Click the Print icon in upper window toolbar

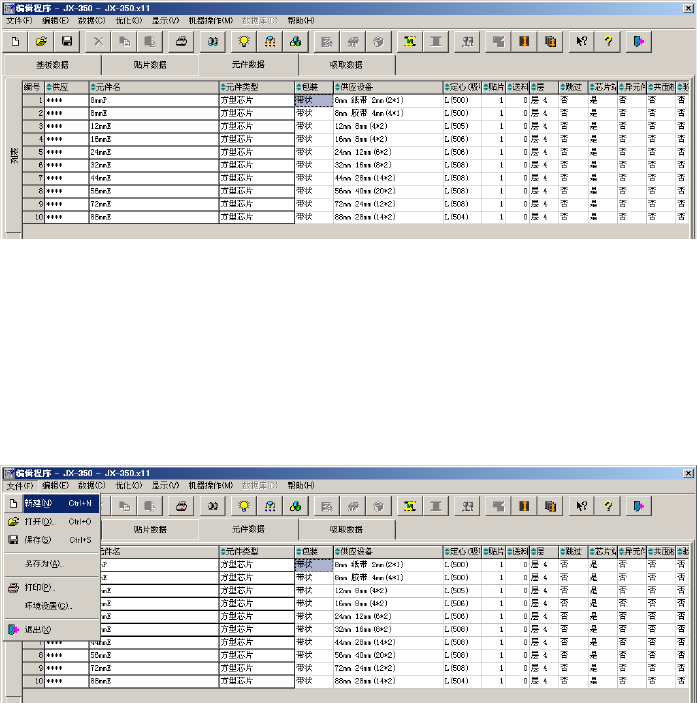click(x=181, y=42)
